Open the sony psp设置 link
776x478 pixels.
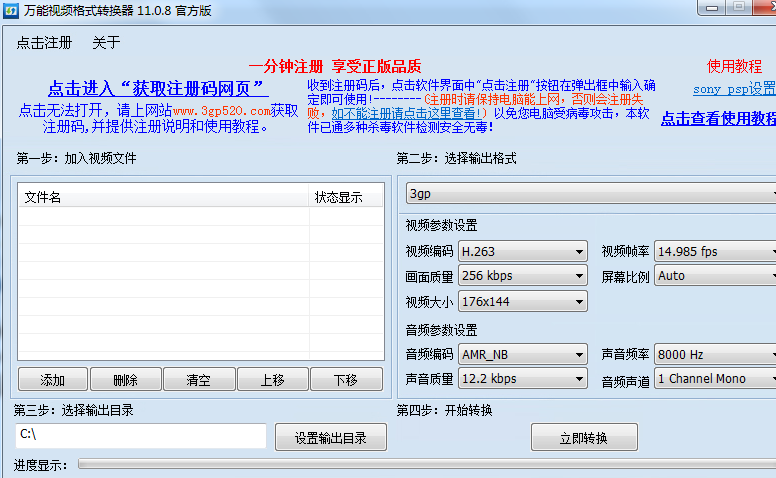point(734,89)
